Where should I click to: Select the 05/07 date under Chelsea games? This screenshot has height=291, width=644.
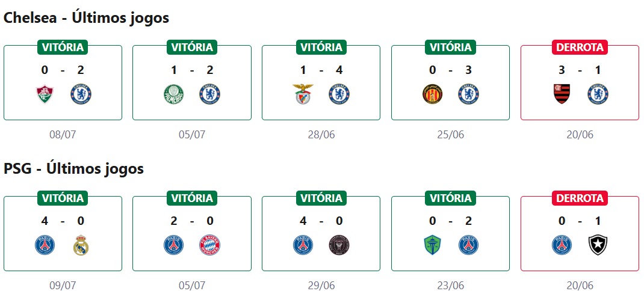tap(192, 134)
